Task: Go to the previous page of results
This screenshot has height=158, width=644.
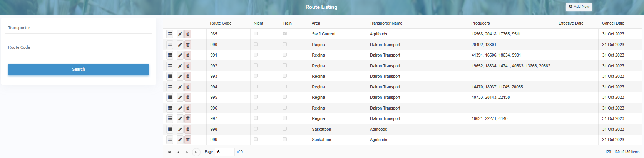Action: coord(178,152)
